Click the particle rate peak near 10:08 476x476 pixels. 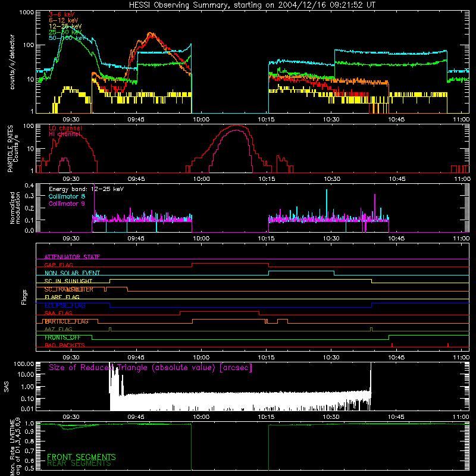tap(236, 126)
